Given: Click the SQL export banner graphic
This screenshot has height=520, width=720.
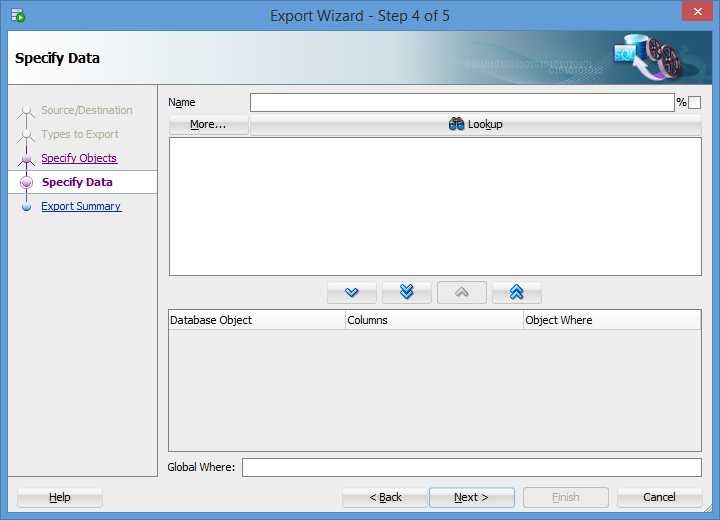Looking at the screenshot, I should click(646, 58).
